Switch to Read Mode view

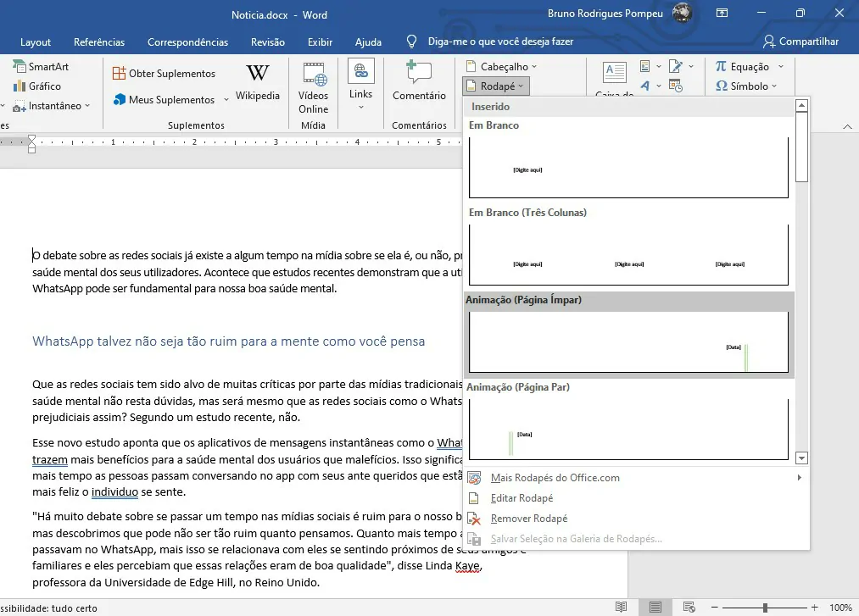click(x=621, y=607)
